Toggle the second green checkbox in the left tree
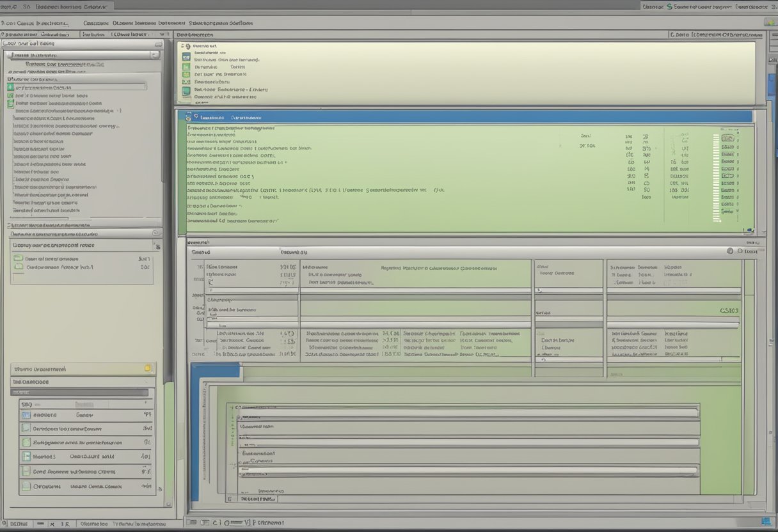 [10, 95]
